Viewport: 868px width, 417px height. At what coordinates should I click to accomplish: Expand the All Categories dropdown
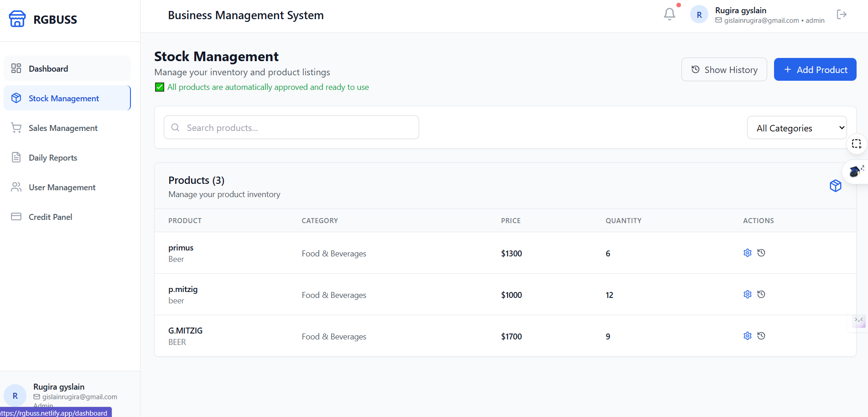tap(796, 128)
